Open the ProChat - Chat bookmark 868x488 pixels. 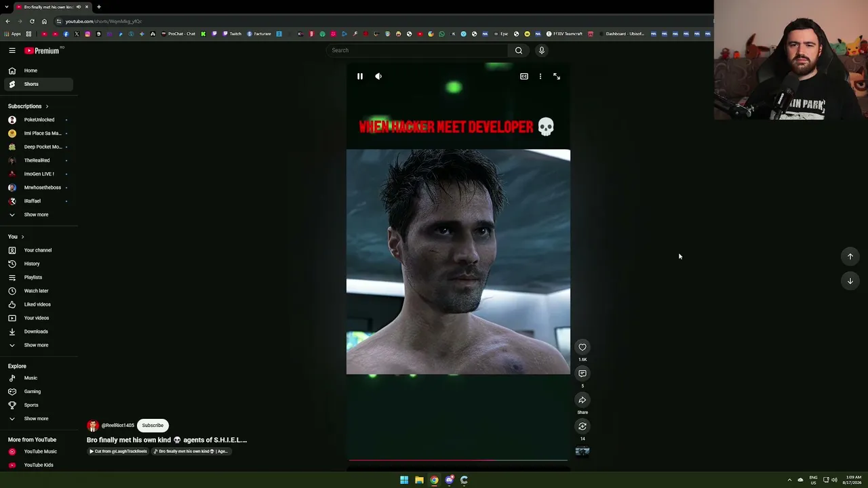[x=178, y=34]
